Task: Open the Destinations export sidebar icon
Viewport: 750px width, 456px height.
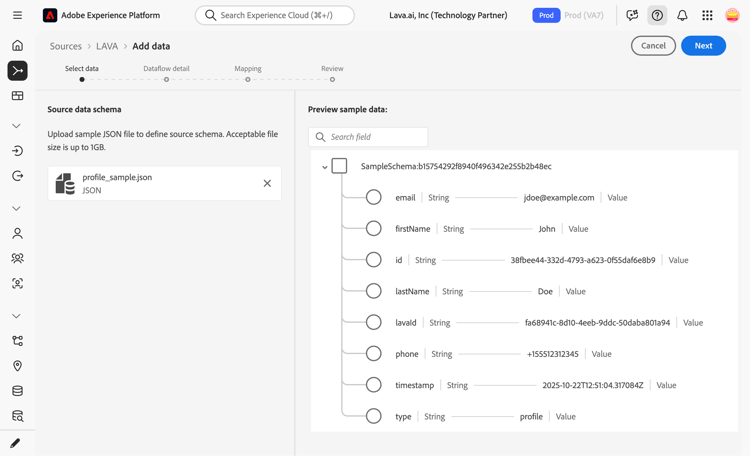Action: point(17,176)
